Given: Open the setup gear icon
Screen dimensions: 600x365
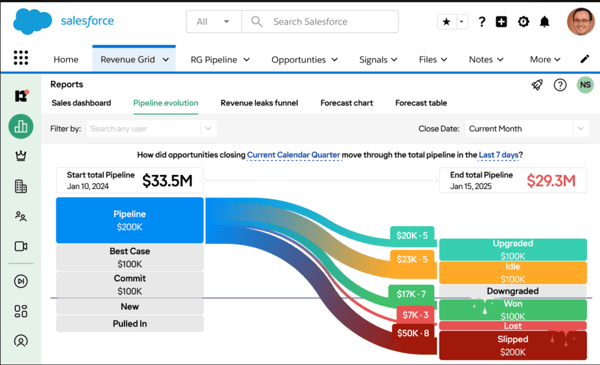Looking at the screenshot, I should click(x=523, y=22).
